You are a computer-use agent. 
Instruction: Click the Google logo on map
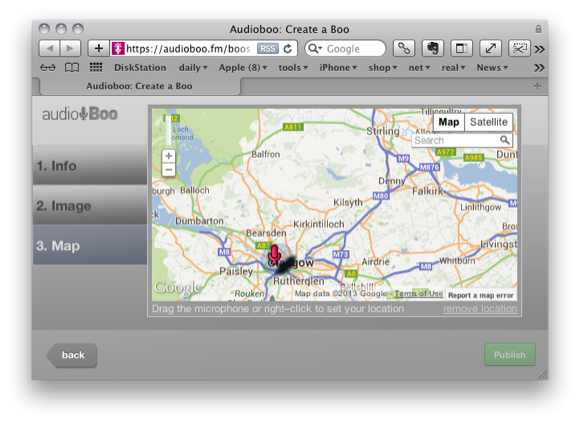pyautogui.click(x=178, y=287)
